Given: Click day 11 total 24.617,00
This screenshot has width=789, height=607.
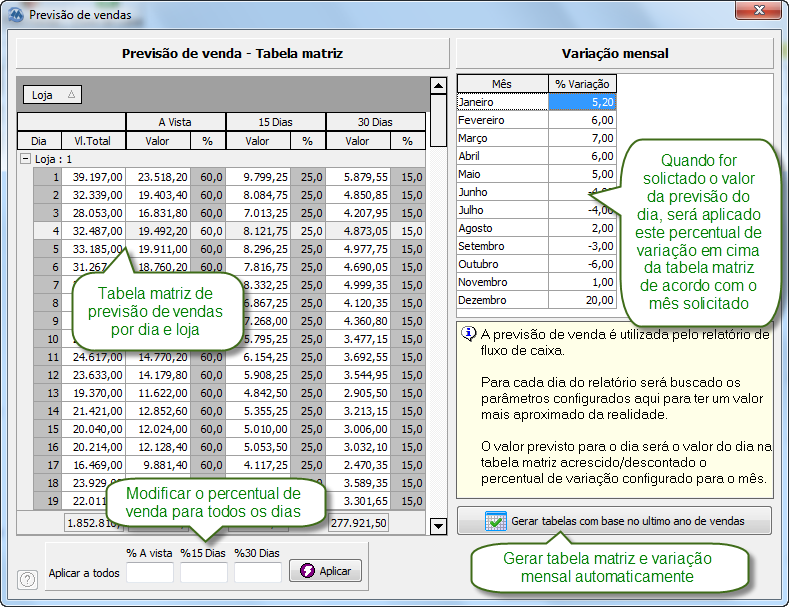Looking at the screenshot, I should (x=93, y=357).
